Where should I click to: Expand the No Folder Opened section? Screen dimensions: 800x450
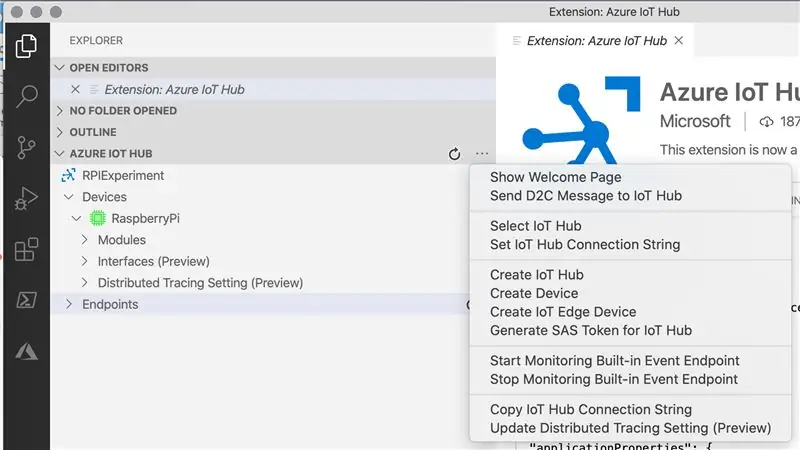click(60, 111)
